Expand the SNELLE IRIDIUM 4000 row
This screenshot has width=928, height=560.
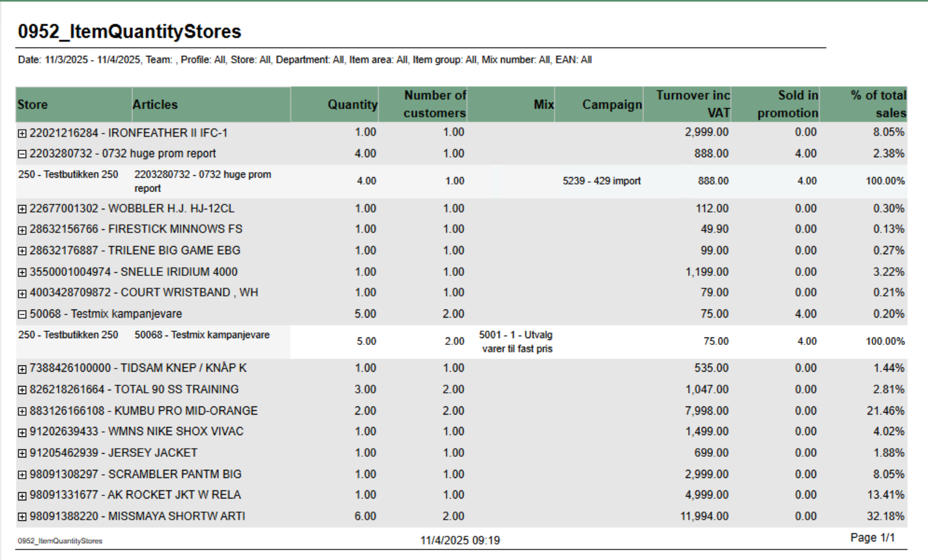(x=22, y=272)
